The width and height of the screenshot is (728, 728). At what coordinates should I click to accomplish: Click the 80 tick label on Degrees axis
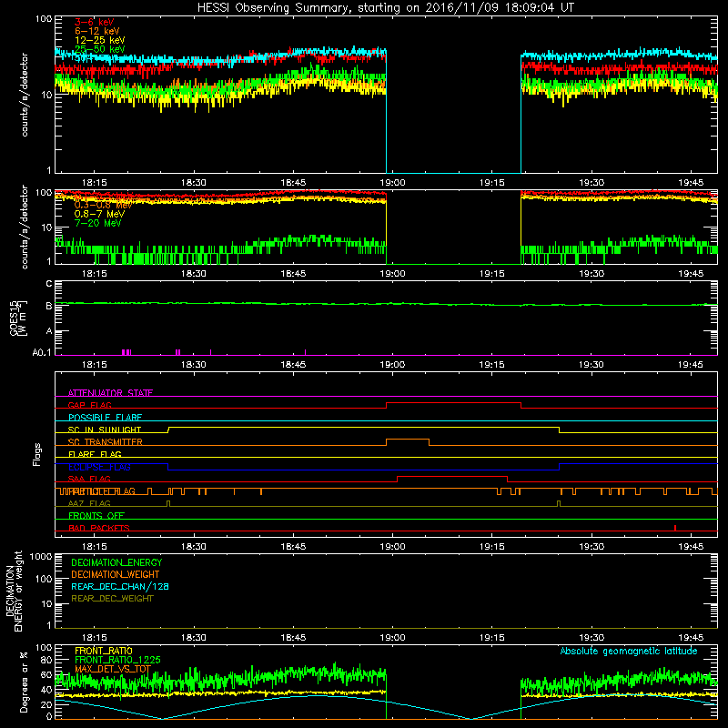tap(46, 661)
